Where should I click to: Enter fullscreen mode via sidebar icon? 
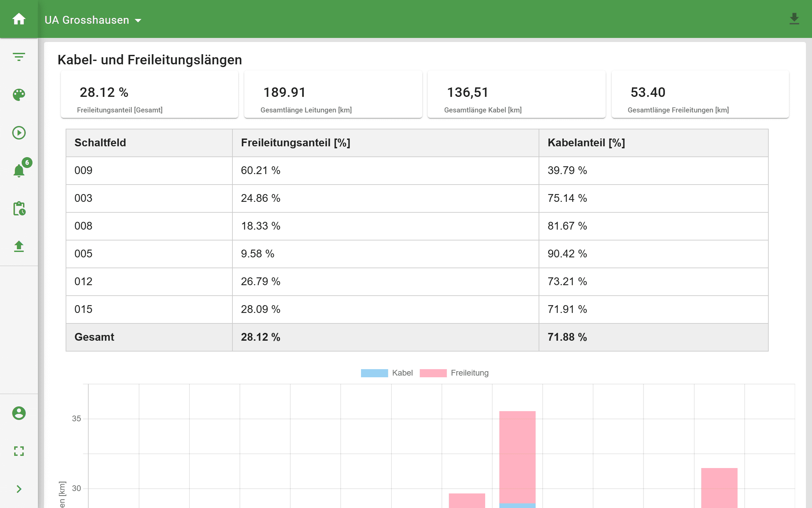point(19,451)
